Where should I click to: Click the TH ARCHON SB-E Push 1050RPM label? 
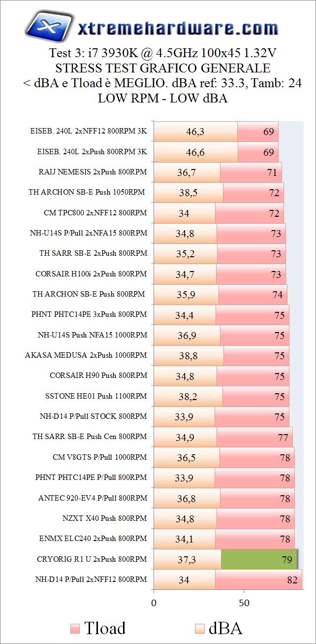[87, 192]
